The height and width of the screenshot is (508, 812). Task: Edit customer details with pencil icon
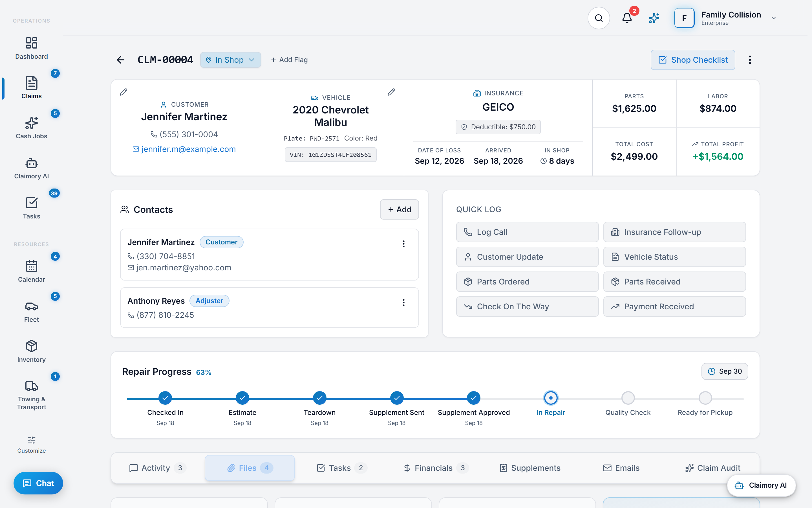click(x=123, y=92)
